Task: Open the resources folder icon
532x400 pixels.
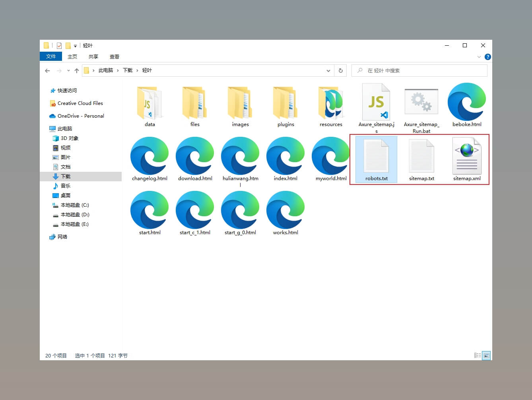Action: point(331,103)
